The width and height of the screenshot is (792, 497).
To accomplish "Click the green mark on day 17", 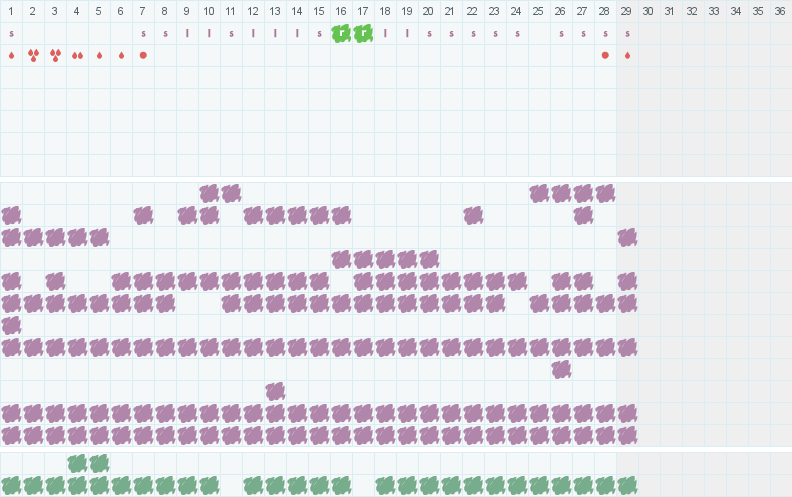I will (x=363, y=33).
